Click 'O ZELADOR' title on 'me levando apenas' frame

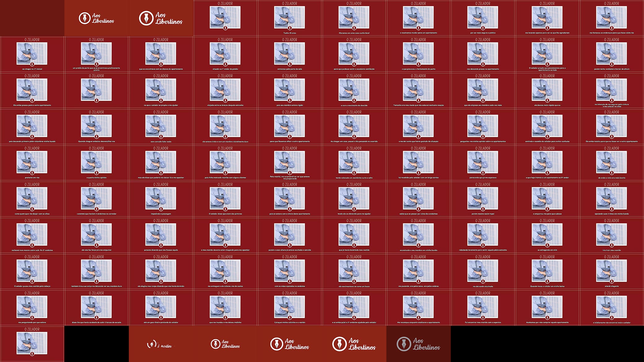tap(547, 3)
